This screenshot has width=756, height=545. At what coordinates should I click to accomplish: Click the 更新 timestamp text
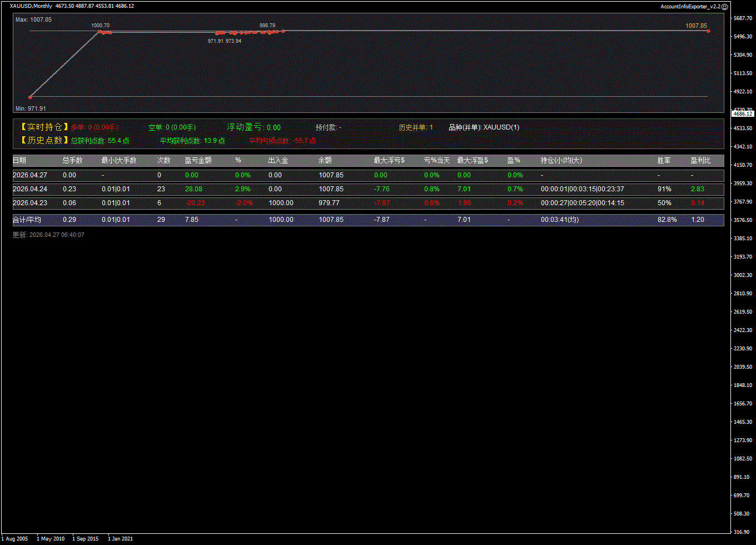[49, 235]
